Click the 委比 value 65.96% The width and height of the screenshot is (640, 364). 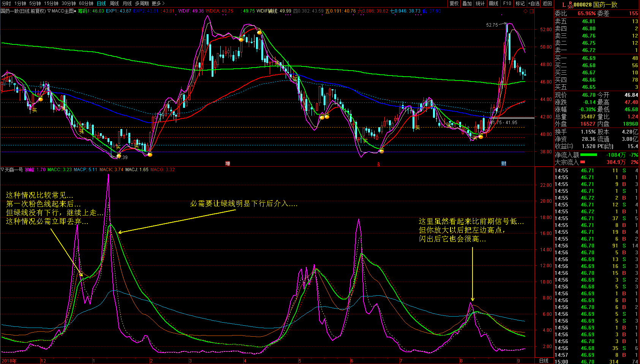(x=586, y=13)
